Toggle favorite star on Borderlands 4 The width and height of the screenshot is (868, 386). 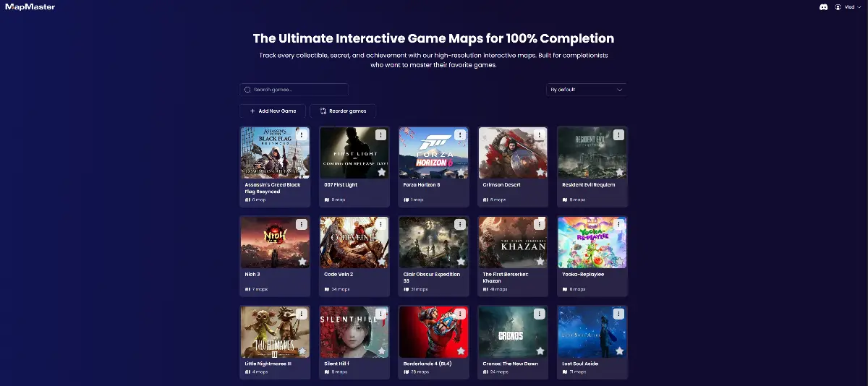pos(460,351)
